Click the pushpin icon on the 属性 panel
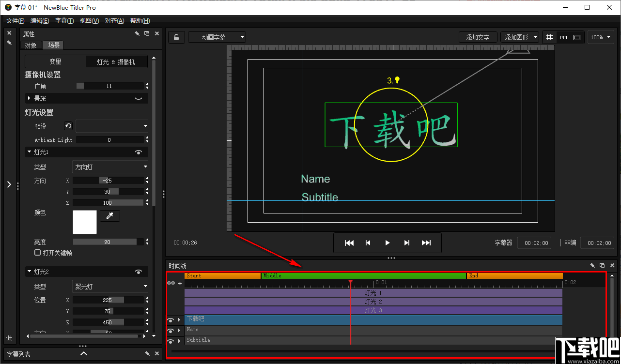Viewport: 621px width, 364px height. [x=137, y=33]
